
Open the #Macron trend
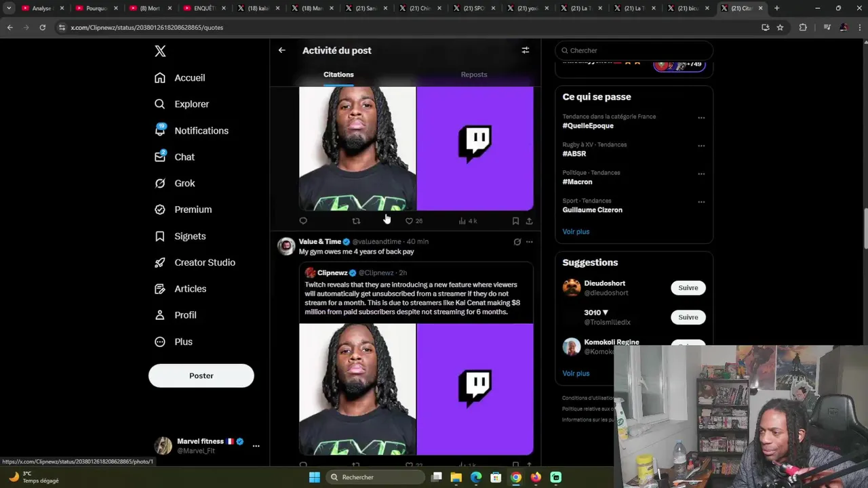577,182
